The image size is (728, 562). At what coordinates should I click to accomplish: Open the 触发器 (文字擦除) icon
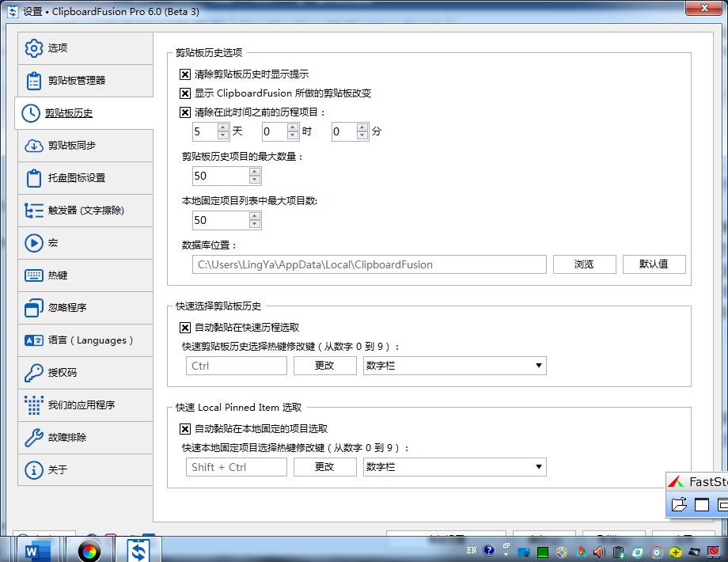tap(34, 211)
